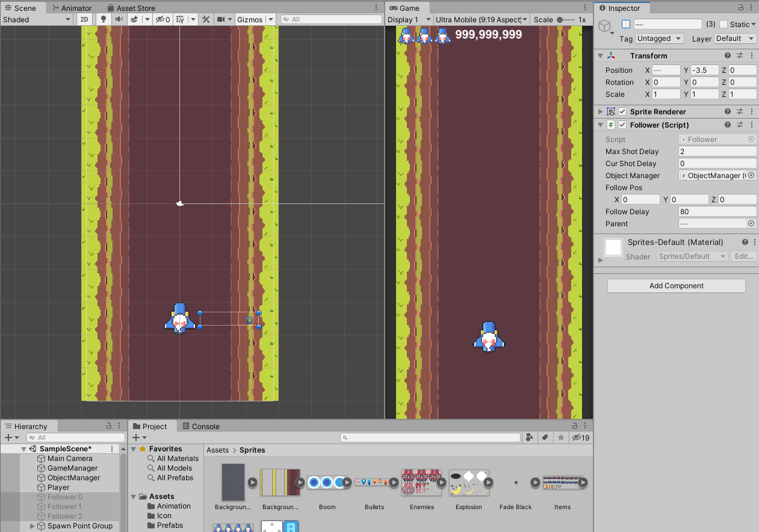Screen dimensions: 759x532
Task: Open Sprite Renderer help icon
Action: [x=728, y=111]
